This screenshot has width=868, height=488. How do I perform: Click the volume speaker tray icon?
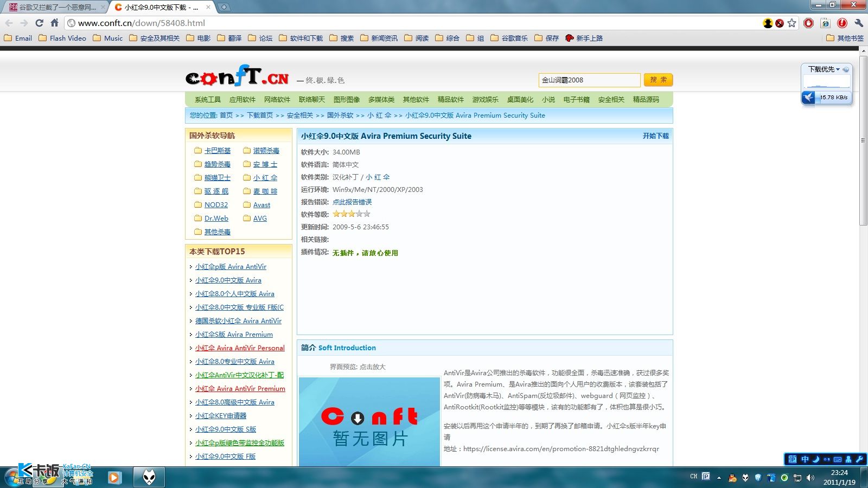point(810,478)
